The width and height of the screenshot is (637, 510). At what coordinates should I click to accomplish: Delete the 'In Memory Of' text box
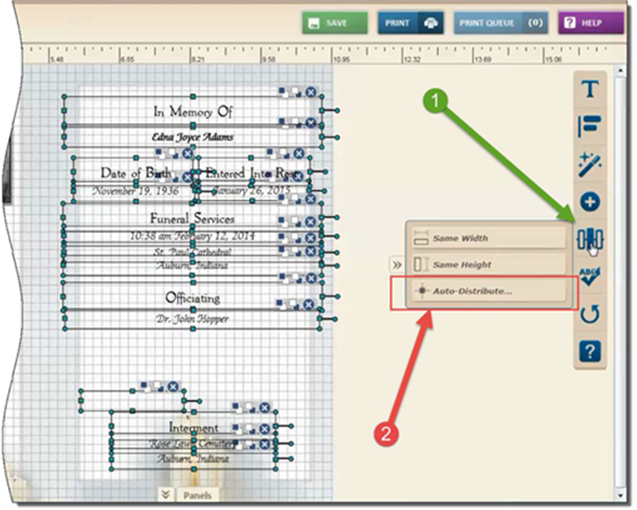[311, 92]
